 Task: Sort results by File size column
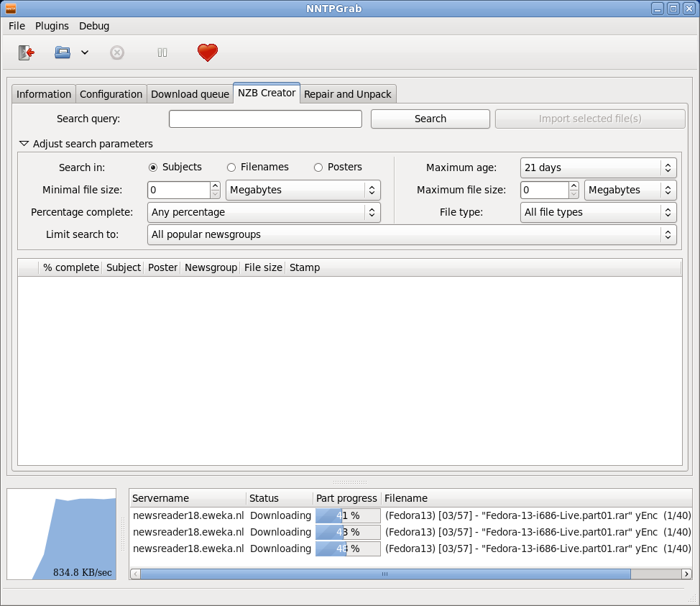[x=263, y=267]
